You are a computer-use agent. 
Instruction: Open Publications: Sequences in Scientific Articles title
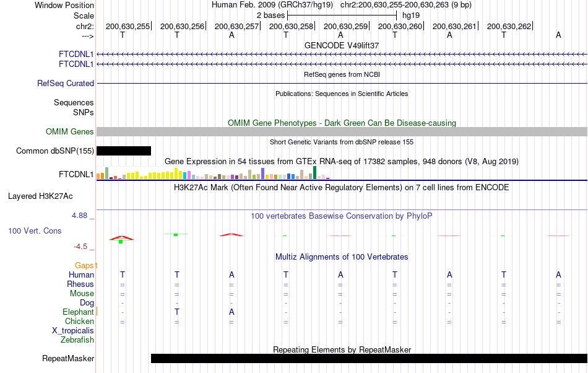[342, 94]
